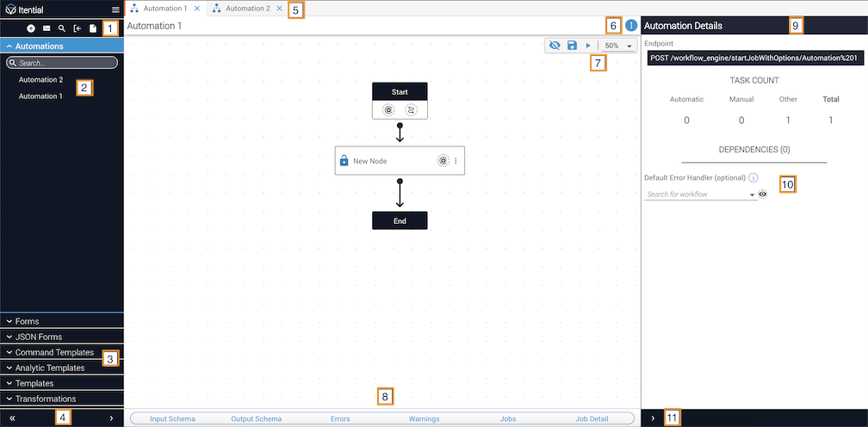
Task: Collapse sidebar with double-left arrows
Action: [12, 418]
